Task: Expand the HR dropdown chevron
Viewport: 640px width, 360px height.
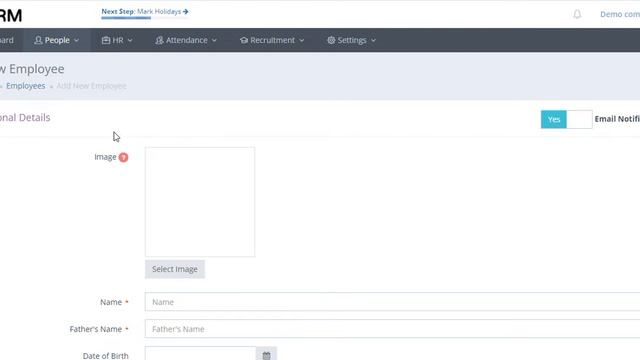Action: point(130,40)
